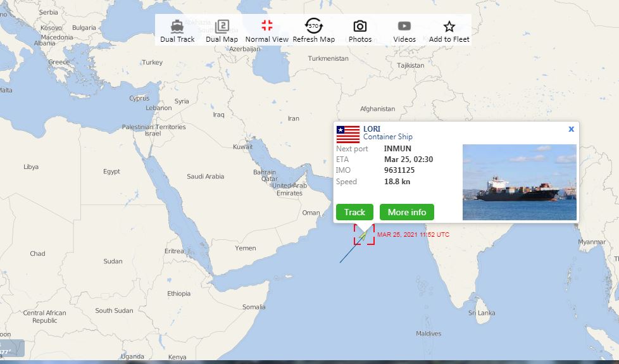Screen dimensions: 619x364
Task: Click the Refresh Map countdown icon
Action: tap(313, 26)
